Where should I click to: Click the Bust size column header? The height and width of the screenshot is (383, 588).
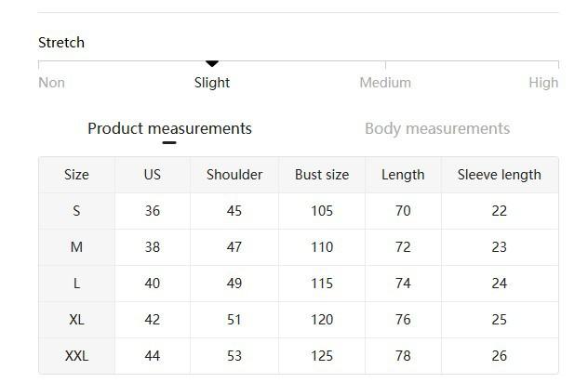[x=322, y=175]
